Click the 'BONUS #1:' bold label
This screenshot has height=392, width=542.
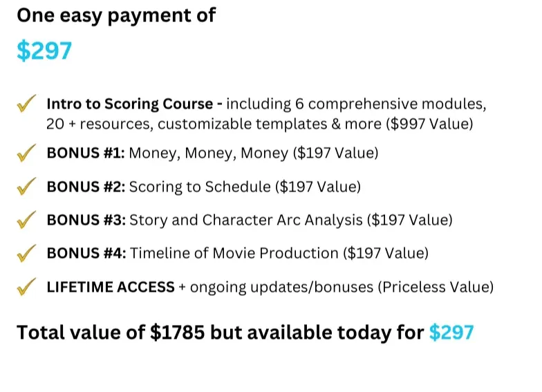point(86,153)
